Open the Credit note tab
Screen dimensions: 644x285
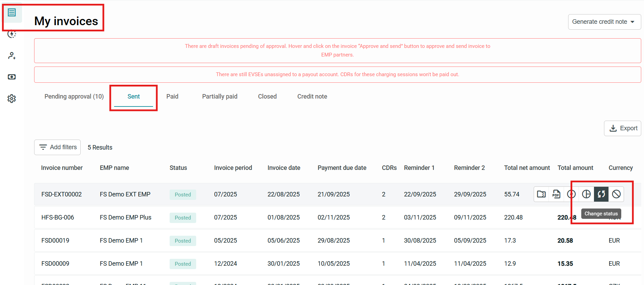click(x=312, y=96)
